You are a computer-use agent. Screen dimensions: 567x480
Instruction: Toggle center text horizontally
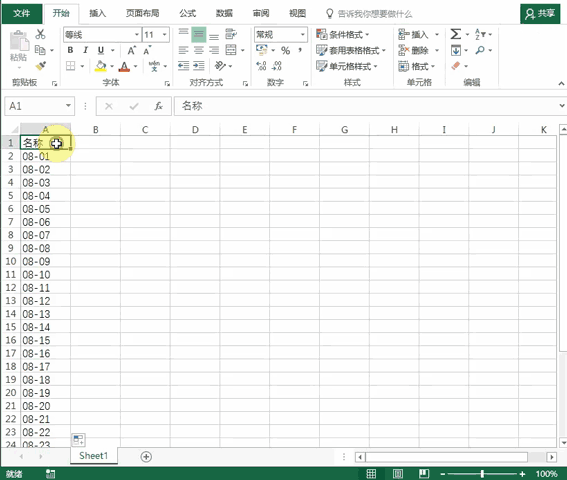click(x=199, y=50)
